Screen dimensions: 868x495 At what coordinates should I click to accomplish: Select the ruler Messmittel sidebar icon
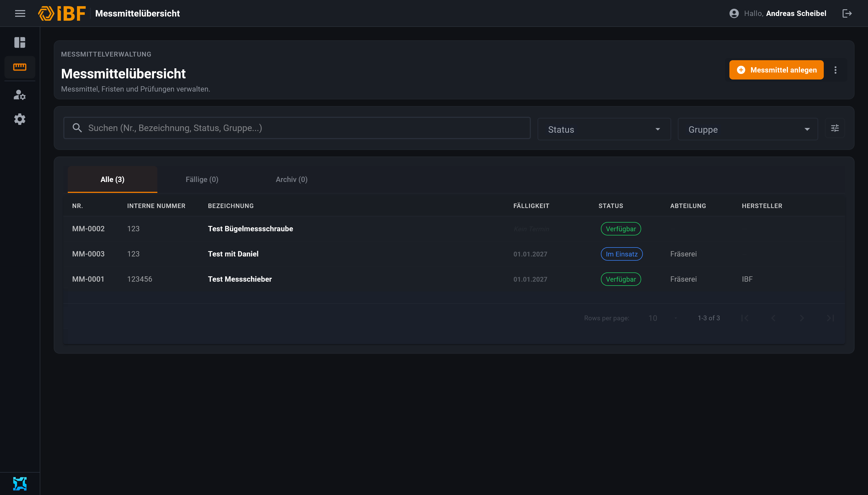[20, 67]
